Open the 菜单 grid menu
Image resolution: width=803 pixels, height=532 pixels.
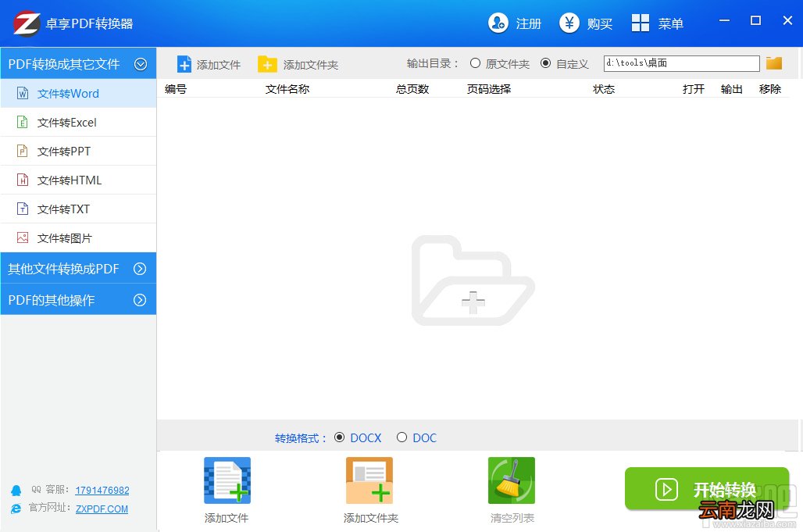[x=641, y=23]
